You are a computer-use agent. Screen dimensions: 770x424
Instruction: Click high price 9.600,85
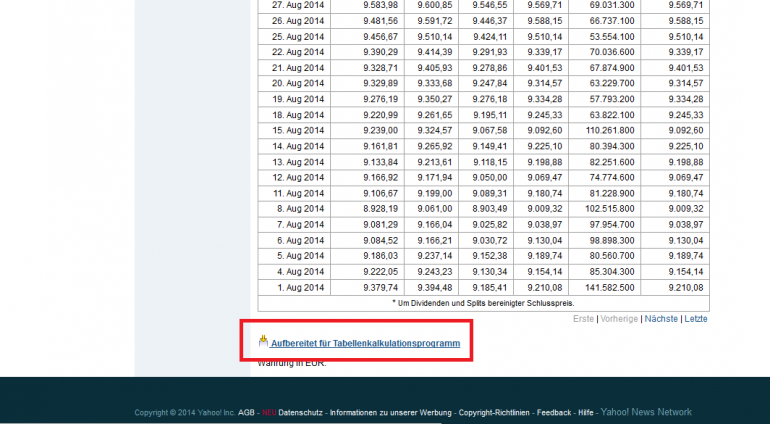point(435,5)
